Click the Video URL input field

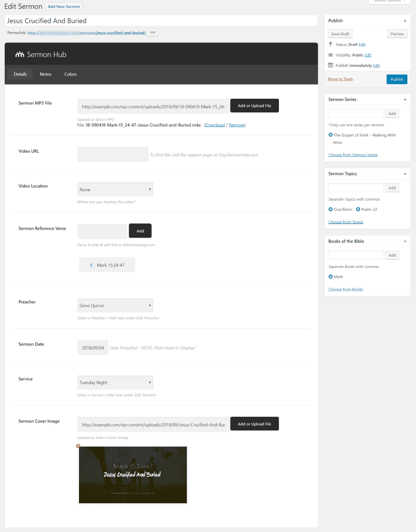coord(113,154)
